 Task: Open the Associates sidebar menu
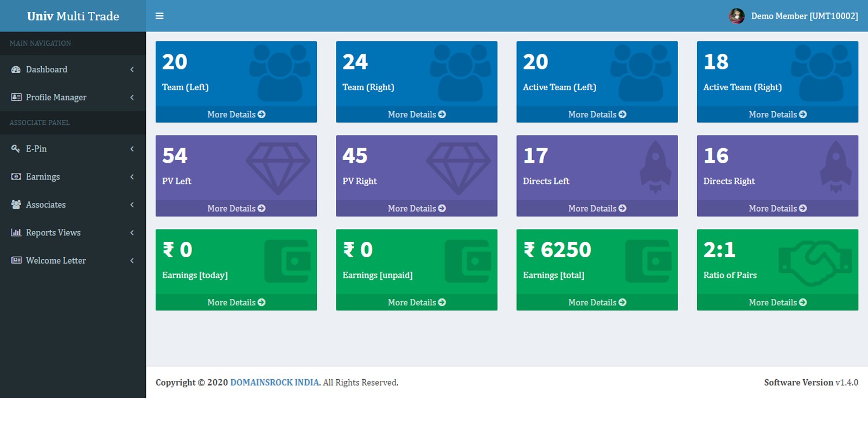[x=73, y=205]
